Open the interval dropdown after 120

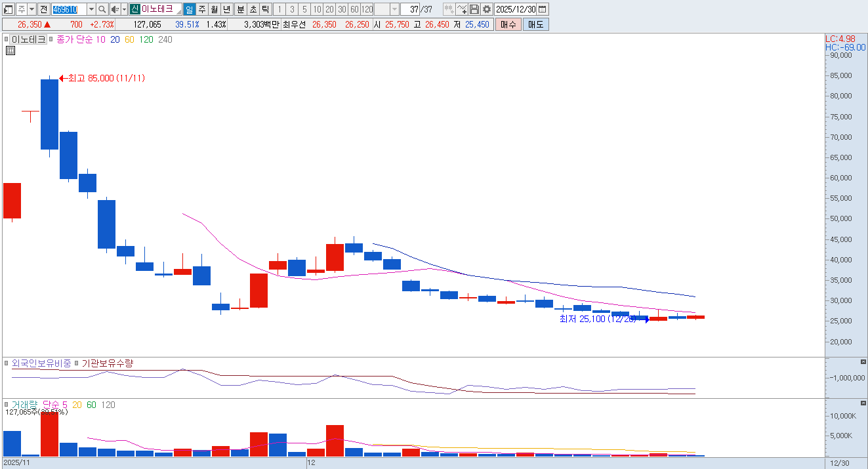[394, 9]
